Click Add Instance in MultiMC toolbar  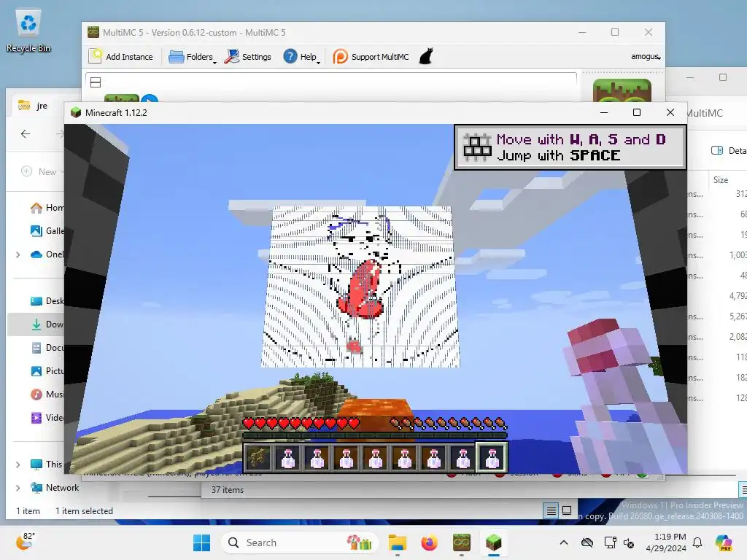tap(121, 57)
